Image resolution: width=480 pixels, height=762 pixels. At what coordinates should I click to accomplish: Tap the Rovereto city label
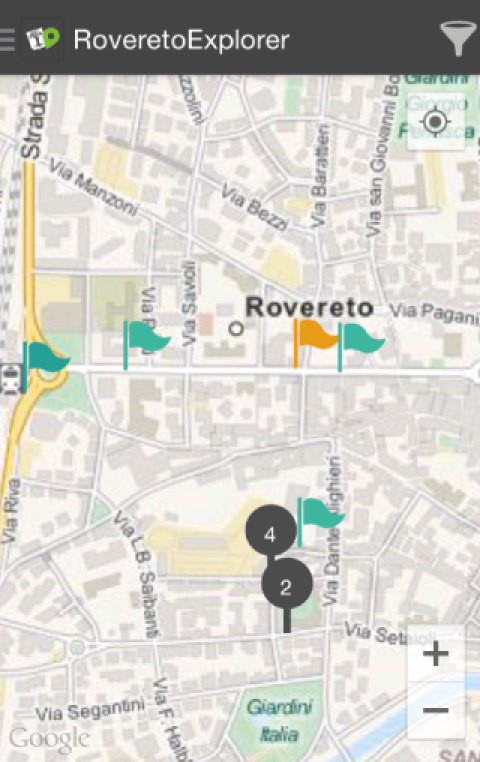[x=309, y=308]
